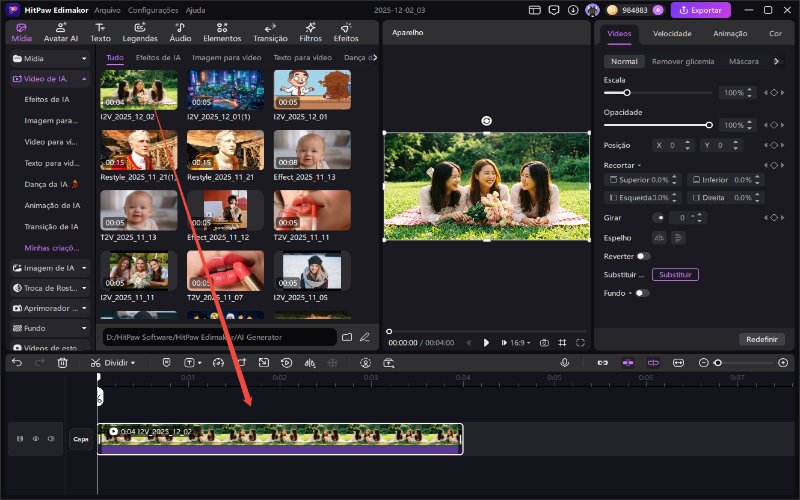
Task: Flip the clip horizontally in the Espelho row
Action: (659, 238)
